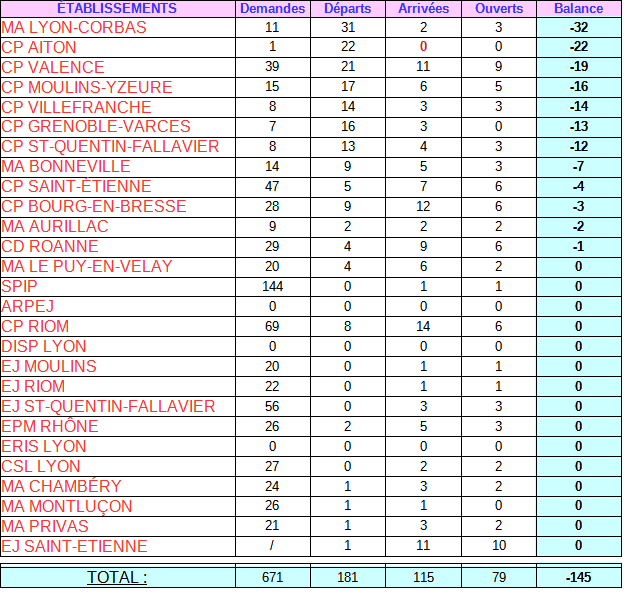Viewport: 624px width, 606px height.
Task: Click the CP AITON establishment name
Action: pyautogui.click(x=39, y=47)
